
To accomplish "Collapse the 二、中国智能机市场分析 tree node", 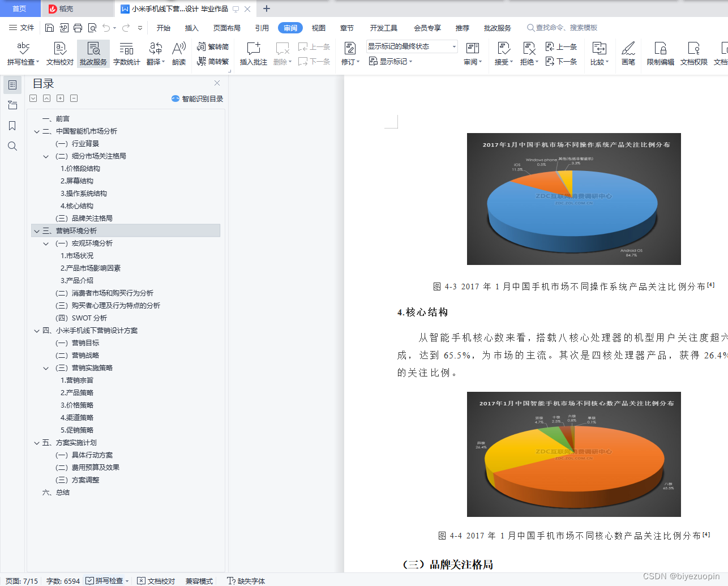I will coord(37,131).
